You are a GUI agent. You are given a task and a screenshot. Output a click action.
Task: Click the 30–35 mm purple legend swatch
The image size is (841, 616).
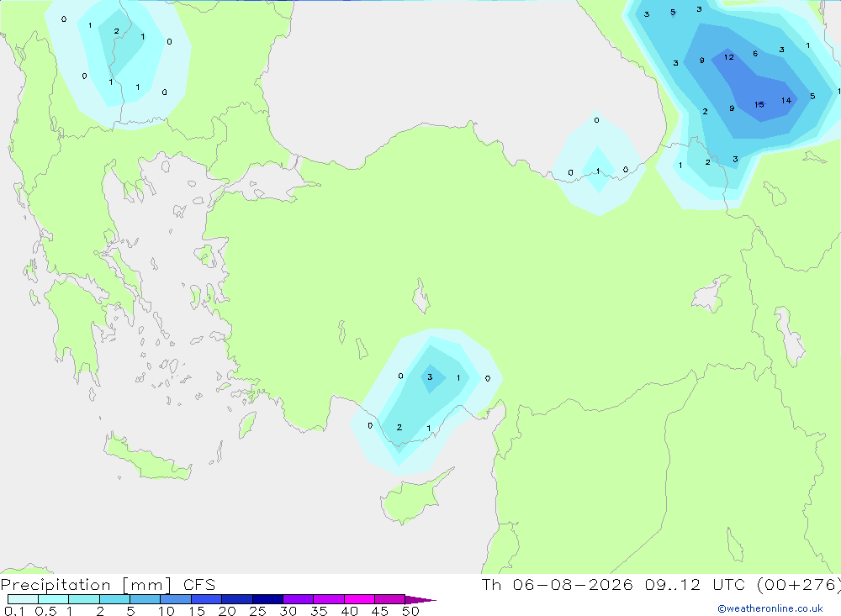point(299,599)
